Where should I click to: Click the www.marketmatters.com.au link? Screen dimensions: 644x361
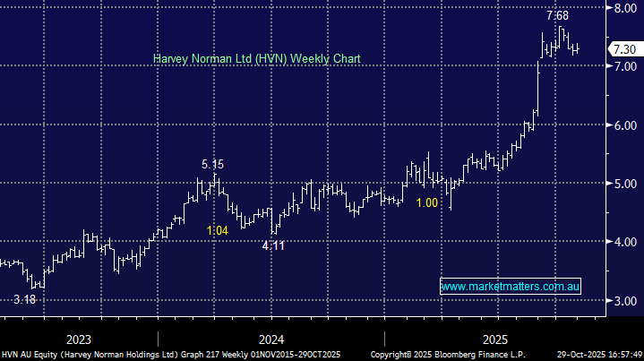click(x=511, y=287)
